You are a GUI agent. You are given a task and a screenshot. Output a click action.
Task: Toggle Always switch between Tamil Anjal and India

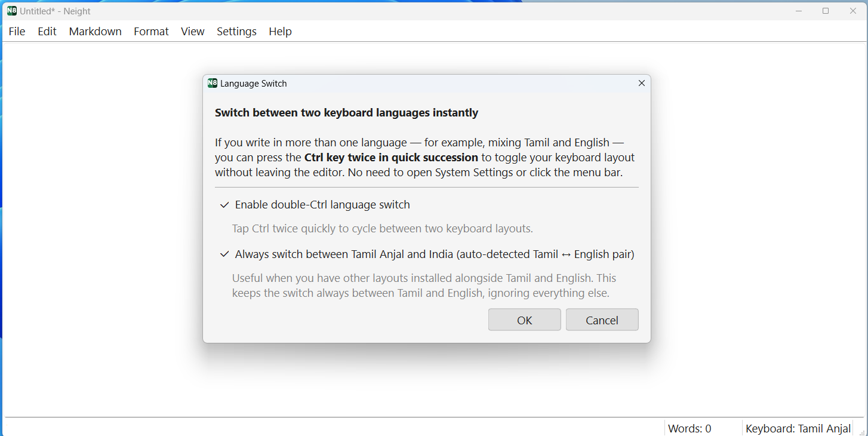click(427, 254)
